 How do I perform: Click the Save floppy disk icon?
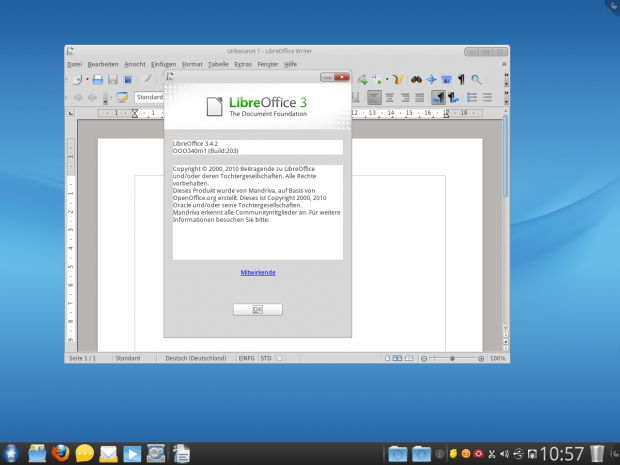coord(113,79)
